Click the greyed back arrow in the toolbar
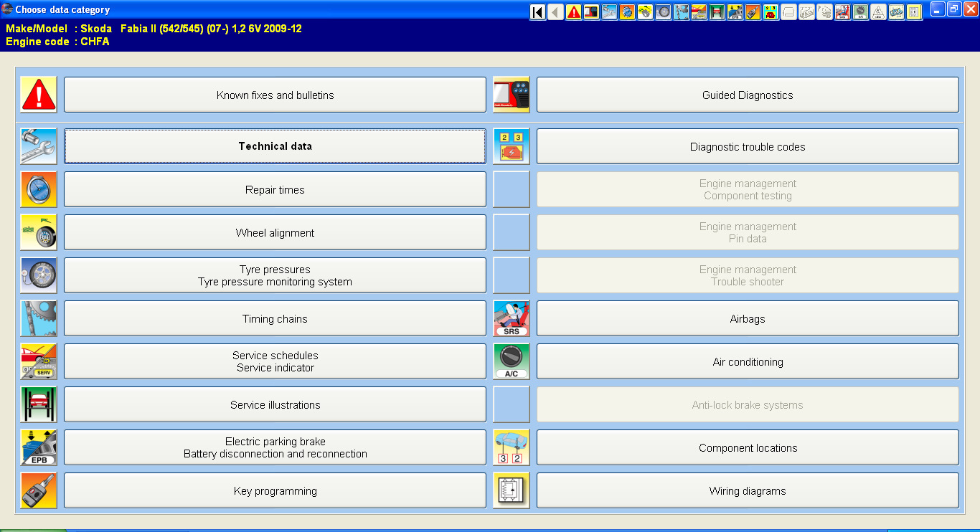 [555, 12]
